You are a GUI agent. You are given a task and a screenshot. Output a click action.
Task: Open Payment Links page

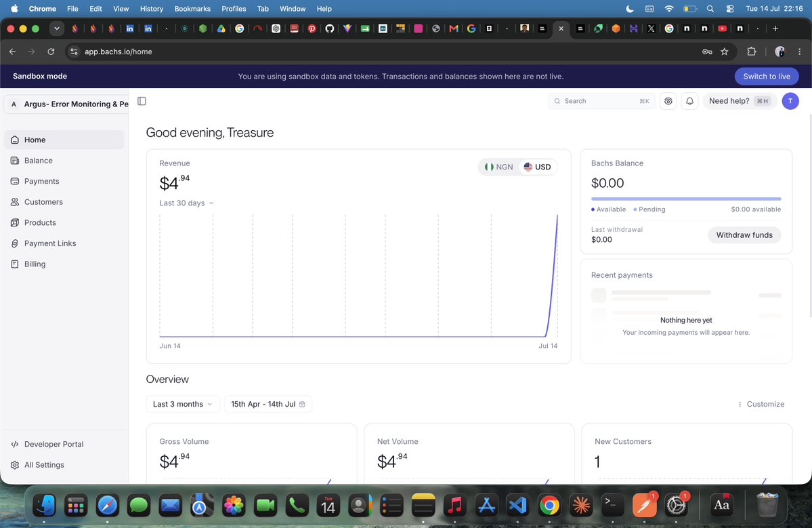point(64,243)
